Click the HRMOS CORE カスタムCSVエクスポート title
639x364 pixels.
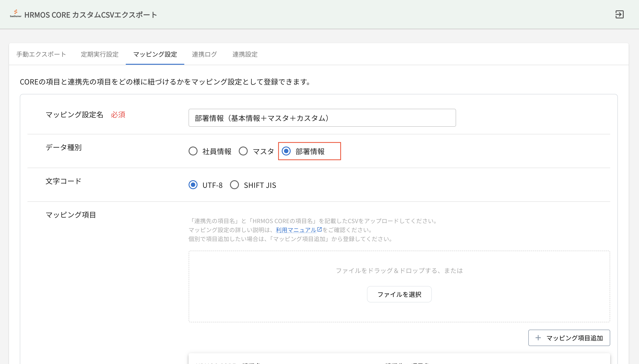click(x=91, y=15)
